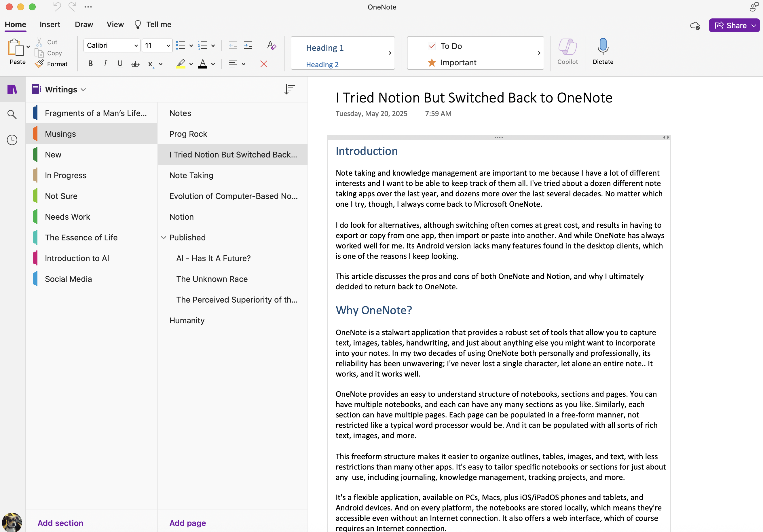Click the cloud sync status icon

(x=695, y=26)
